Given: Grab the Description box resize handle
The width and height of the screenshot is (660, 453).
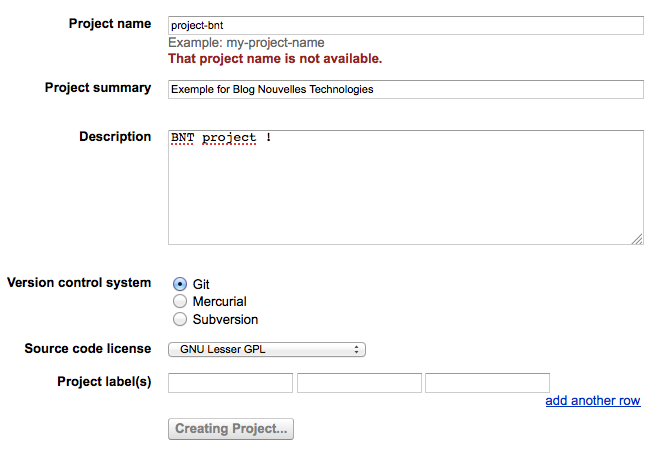Looking at the screenshot, I should (x=637, y=239).
